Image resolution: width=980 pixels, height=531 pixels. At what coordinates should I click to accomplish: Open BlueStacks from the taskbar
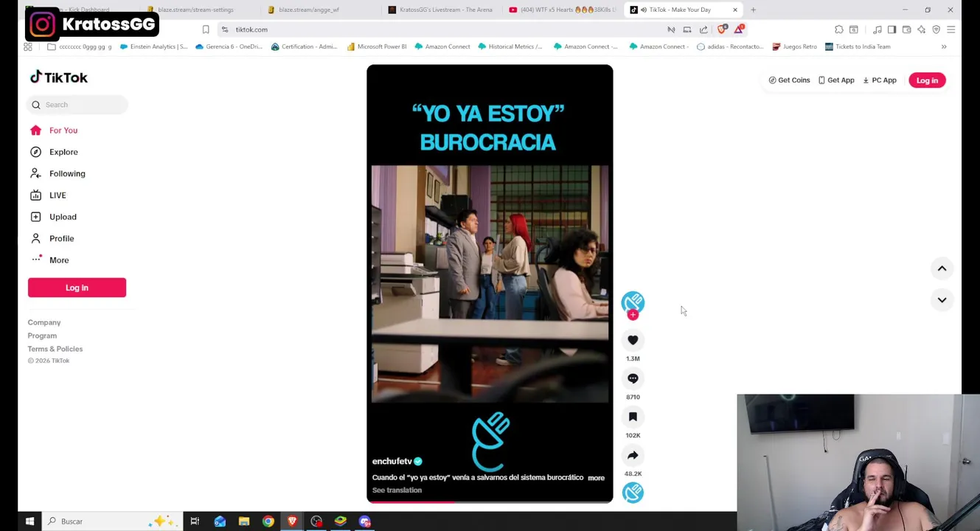pyautogui.click(x=340, y=521)
